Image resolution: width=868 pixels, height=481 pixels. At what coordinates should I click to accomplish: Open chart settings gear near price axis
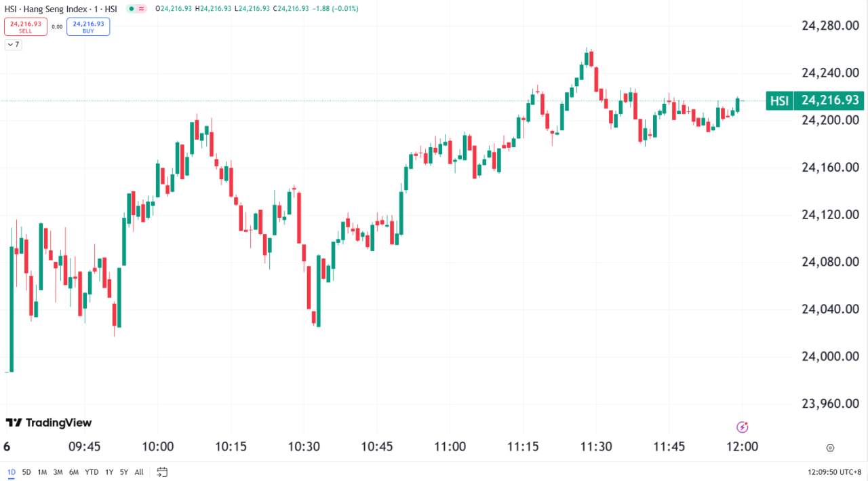click(830, 448)
